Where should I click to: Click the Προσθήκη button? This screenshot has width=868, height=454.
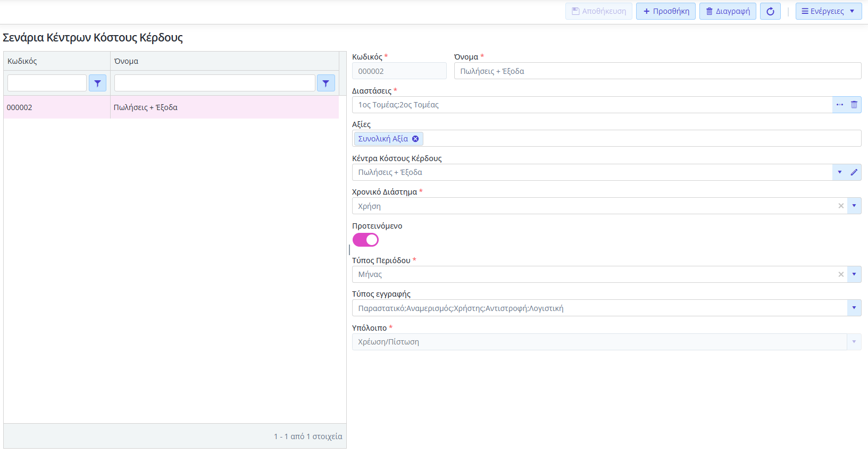pyautogui.click(x=665, y=11)
